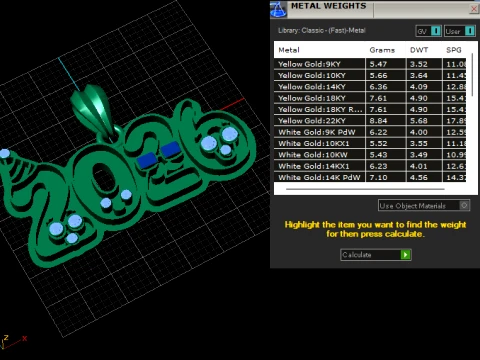Select the Yellow Gold:22KY row
480x360 pixels.
tap(370, 121)
